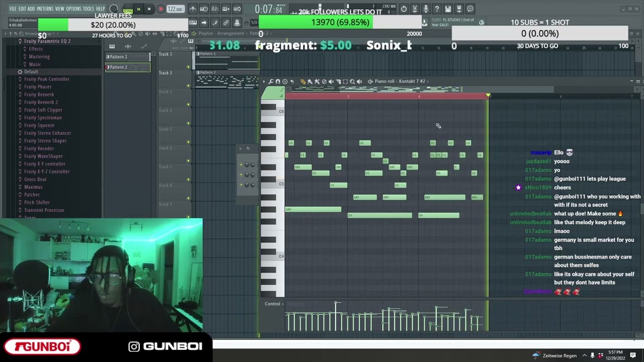Toggle the piano roll snap magnet icon
This screenshot has height=362, width=644.
[278, 81]
